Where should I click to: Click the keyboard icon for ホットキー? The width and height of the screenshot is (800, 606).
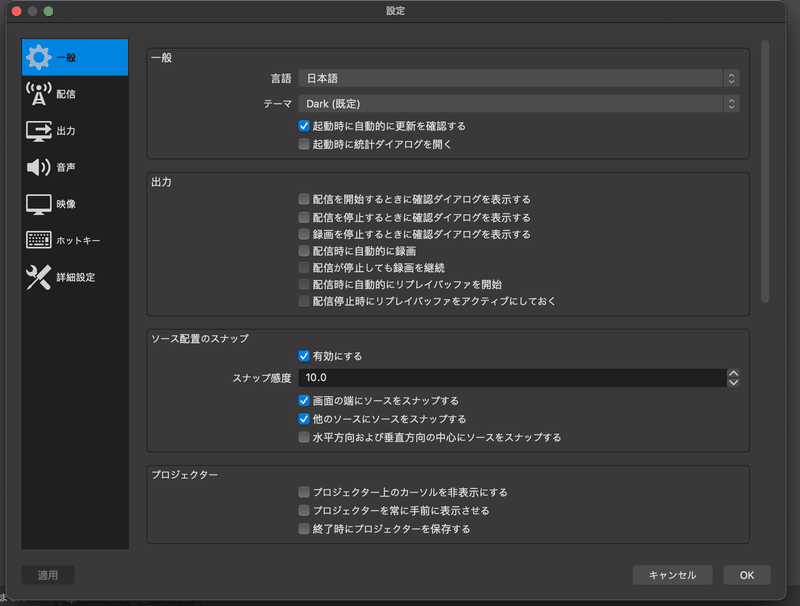pyautogui.click(x=39, y=240)
